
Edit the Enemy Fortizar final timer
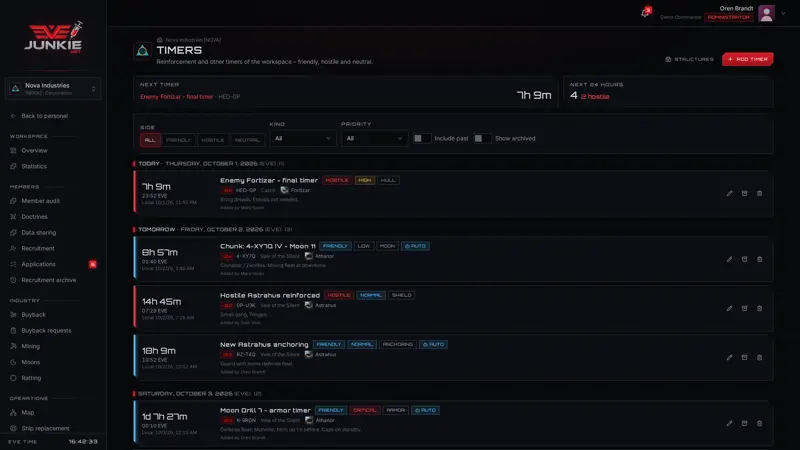point(729,193)
